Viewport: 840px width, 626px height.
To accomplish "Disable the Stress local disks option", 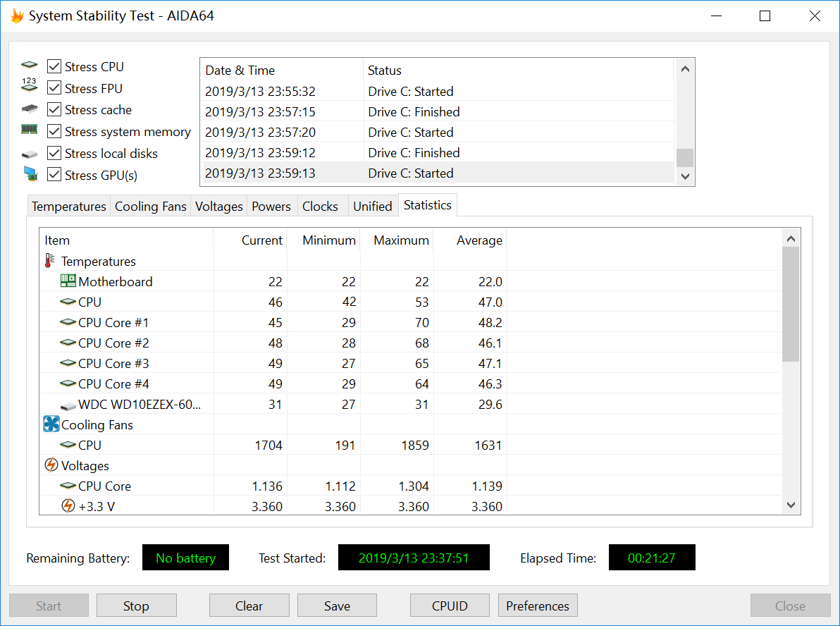I will 54,154.
